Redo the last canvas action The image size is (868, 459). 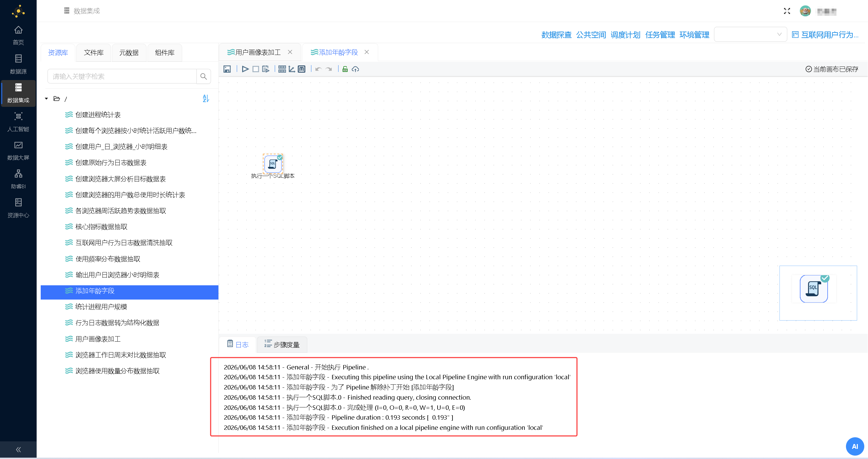[x=329, y=69]
